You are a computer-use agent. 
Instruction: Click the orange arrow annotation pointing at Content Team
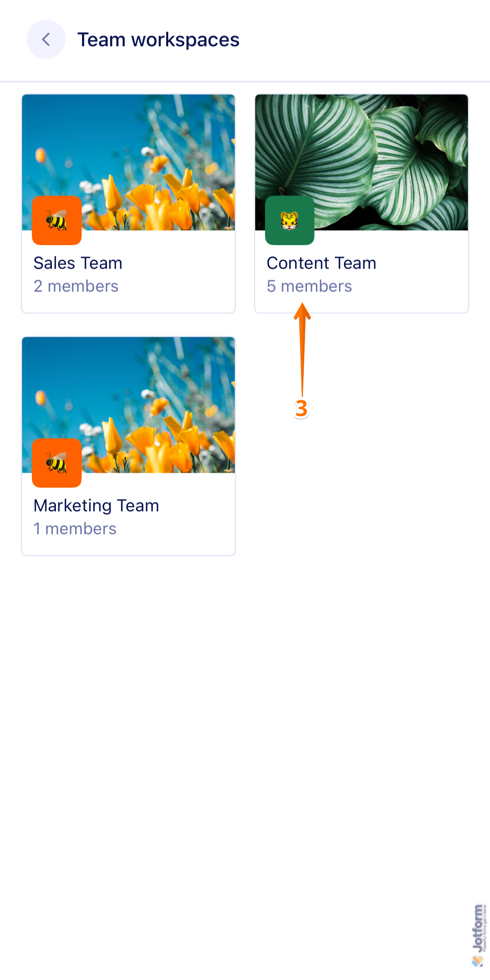coord(302,351)
